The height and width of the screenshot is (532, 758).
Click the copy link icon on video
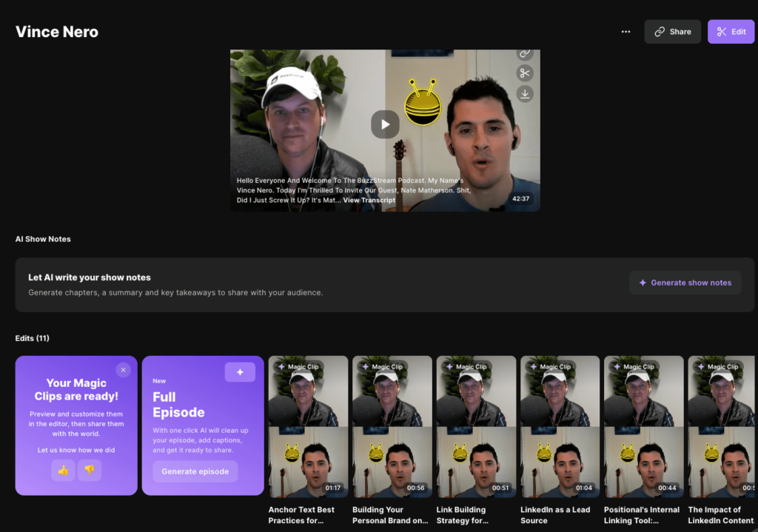pos(525,53)
